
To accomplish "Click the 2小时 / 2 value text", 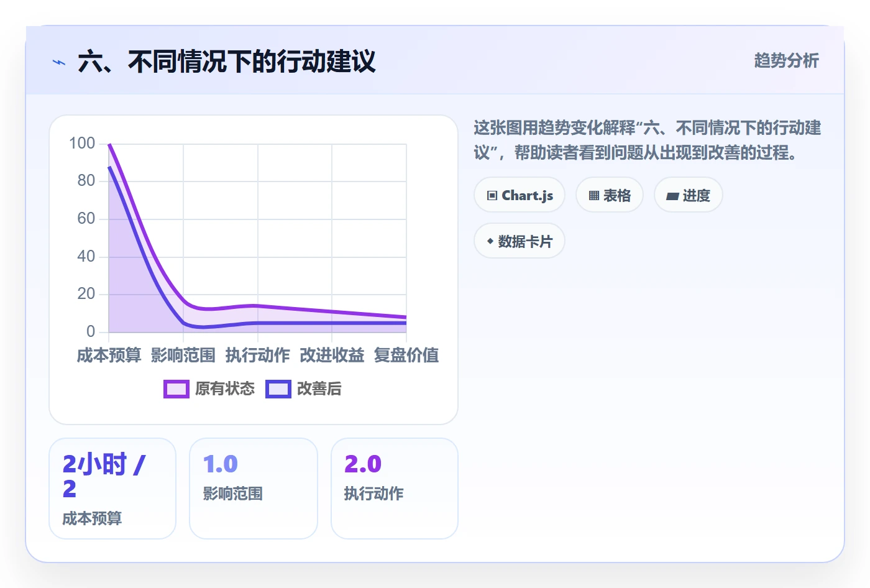I will point(104,476).
